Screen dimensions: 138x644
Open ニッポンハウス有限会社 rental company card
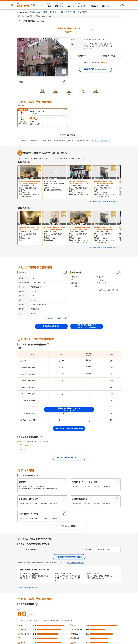point(79,182)
